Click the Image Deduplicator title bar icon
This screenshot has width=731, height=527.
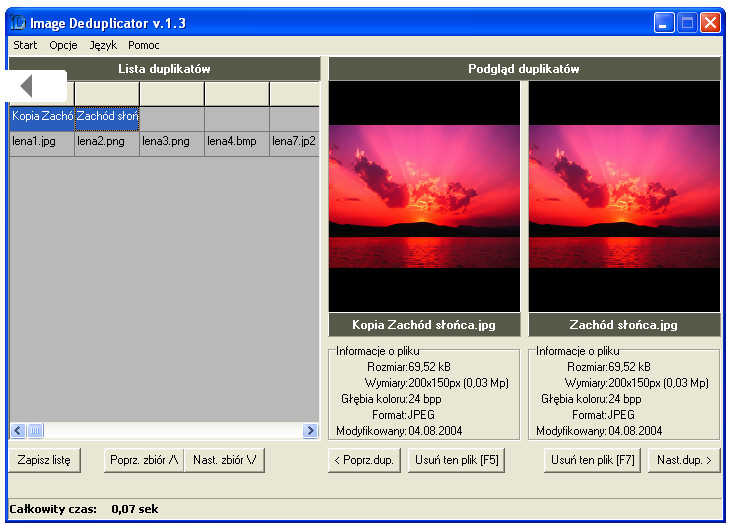click(17, 22)
